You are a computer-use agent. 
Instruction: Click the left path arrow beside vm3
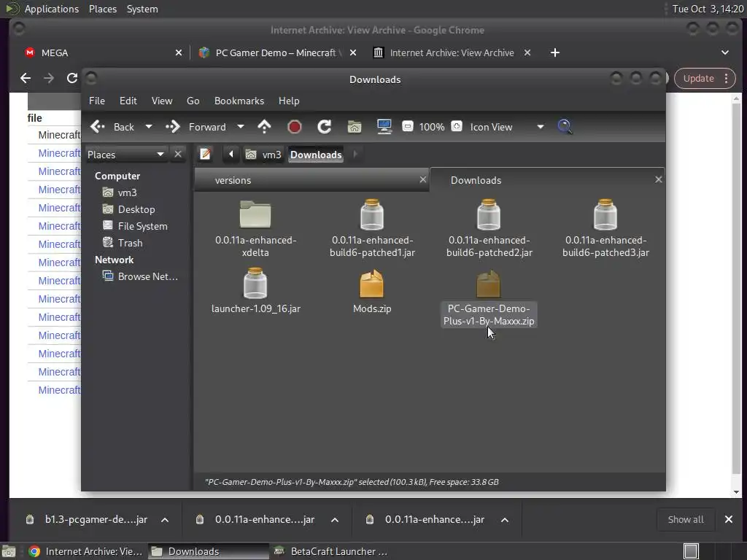click(x=231, y=155)
